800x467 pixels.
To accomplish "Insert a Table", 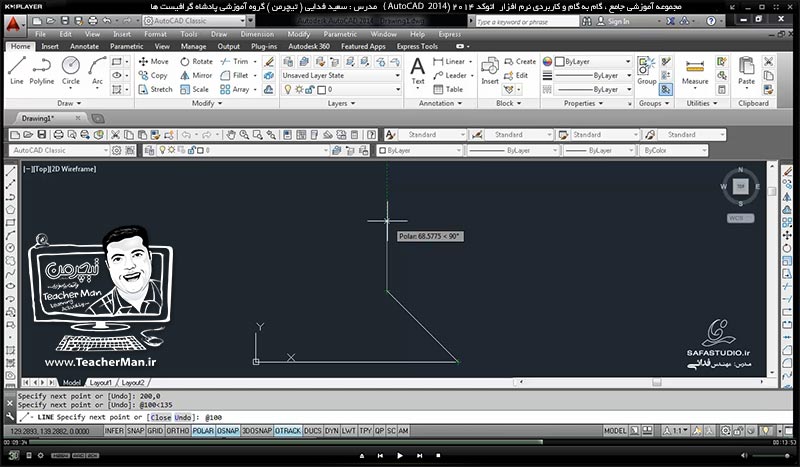I will [448, 89].
